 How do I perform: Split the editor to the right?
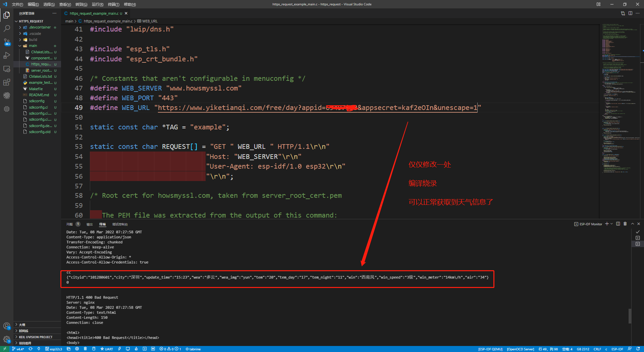(x=630, y=13)
